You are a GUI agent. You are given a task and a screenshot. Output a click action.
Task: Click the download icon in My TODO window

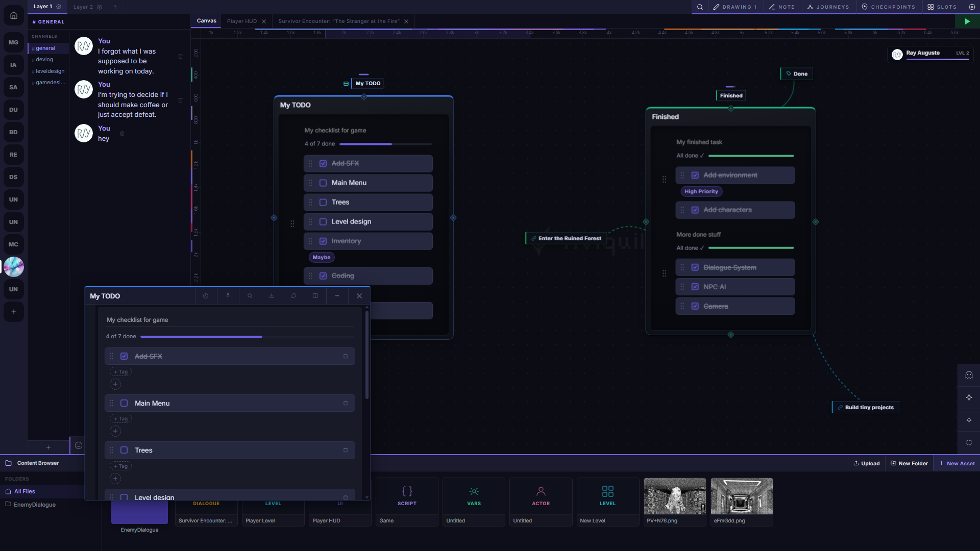[272, 296]
